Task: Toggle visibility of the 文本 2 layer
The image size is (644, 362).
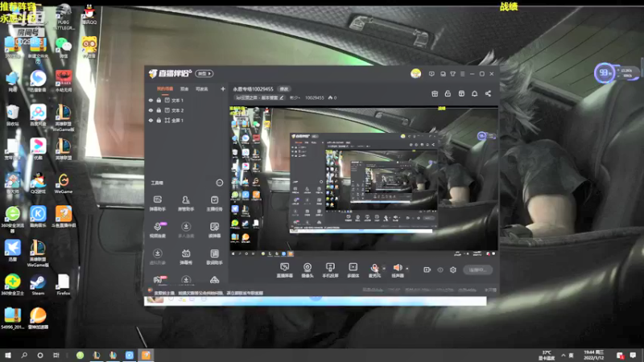Action: (x=151, y=110)
